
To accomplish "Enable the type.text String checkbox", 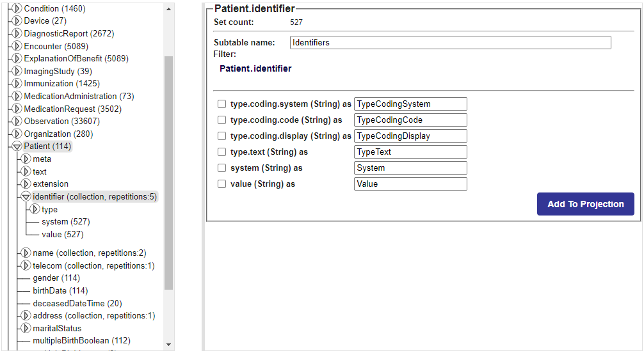I will (x=221, y=152).
